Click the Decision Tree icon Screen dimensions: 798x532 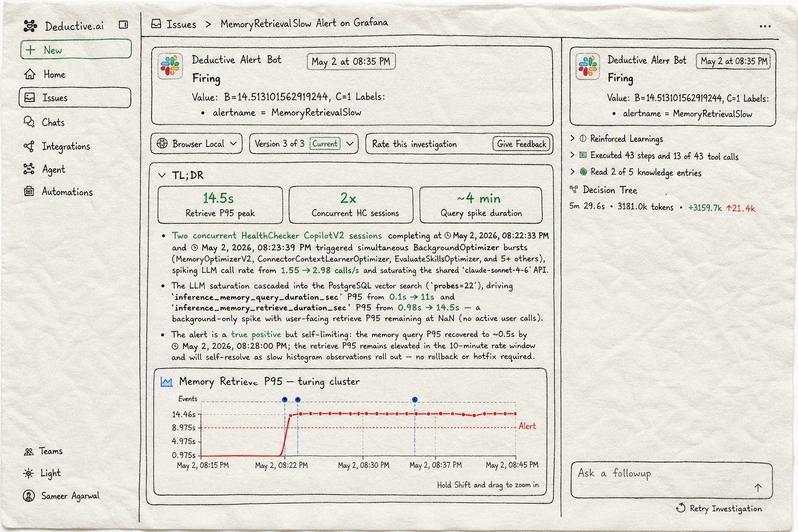coord(574,190)
